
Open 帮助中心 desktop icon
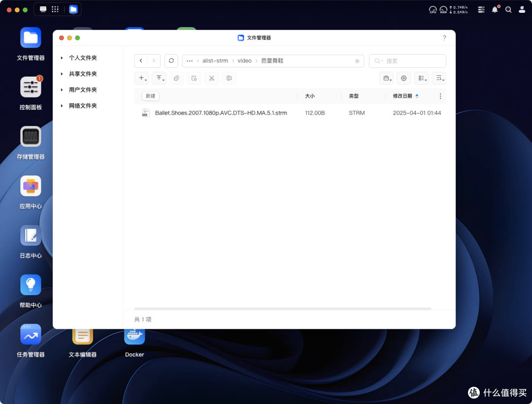(31, 285)
